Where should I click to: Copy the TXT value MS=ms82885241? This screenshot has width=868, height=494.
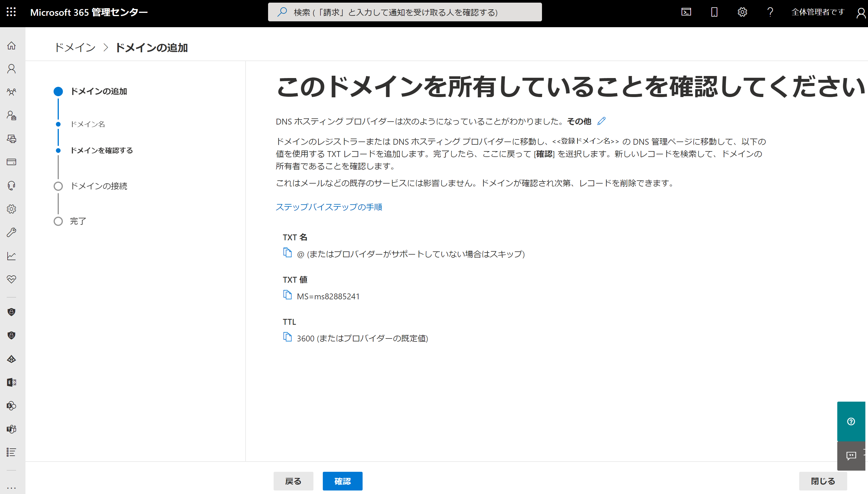287,295
